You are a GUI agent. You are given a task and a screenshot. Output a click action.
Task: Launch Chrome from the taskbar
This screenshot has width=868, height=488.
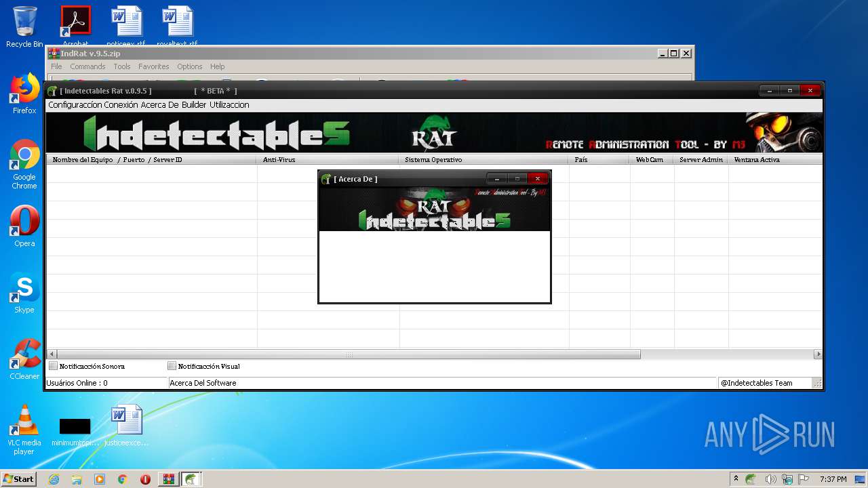point(122,479)
